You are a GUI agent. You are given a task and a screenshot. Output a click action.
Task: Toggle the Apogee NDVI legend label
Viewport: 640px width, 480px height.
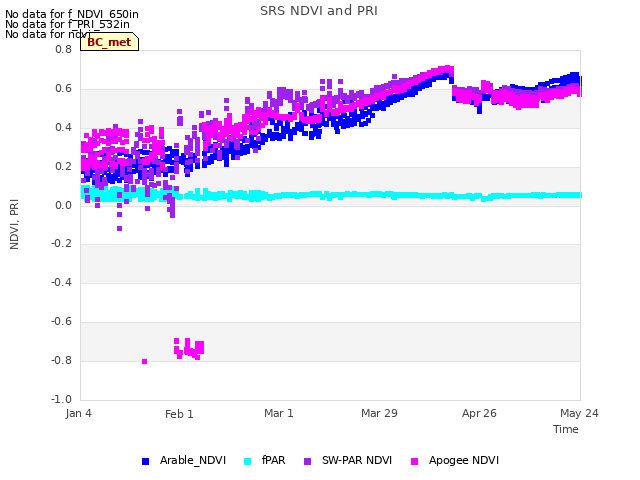tap(464, 460)
